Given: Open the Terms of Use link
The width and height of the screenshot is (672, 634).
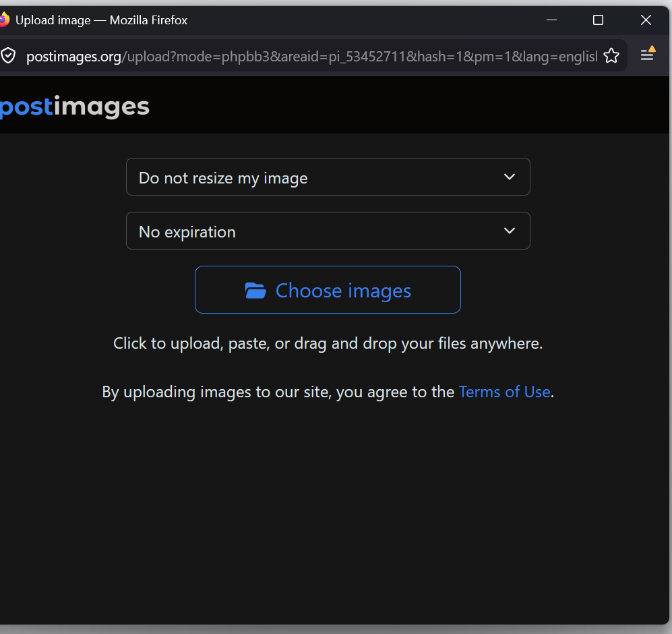Looking at the screenshot, I should [x=504, y=392].
